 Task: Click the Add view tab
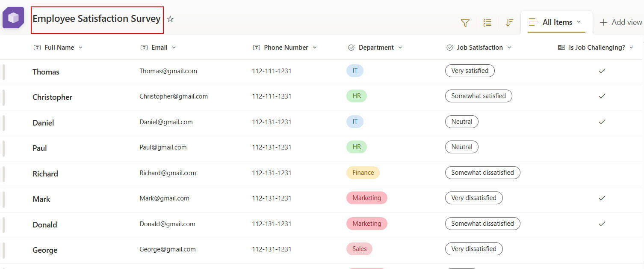click(621, 22)
